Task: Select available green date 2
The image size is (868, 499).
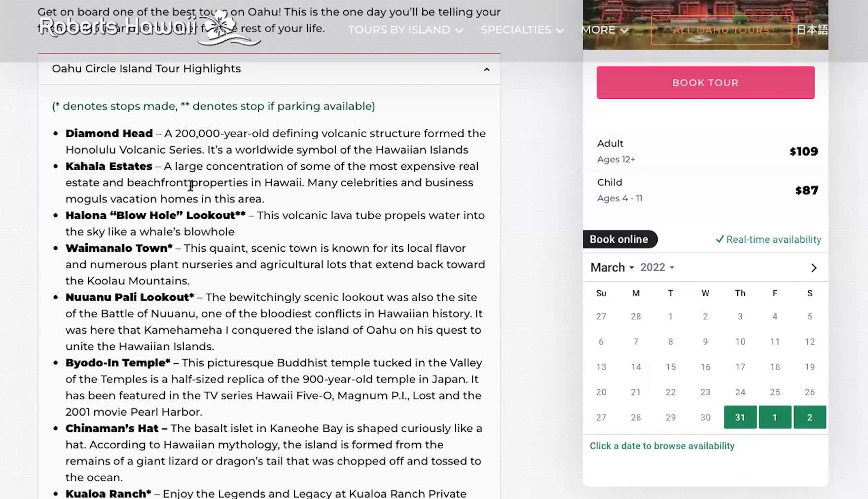Action: coord(809,418)
